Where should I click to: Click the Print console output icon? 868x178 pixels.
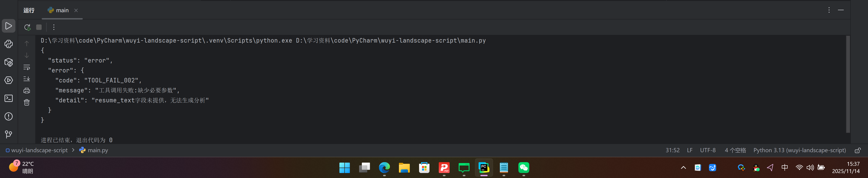(27, 91)
